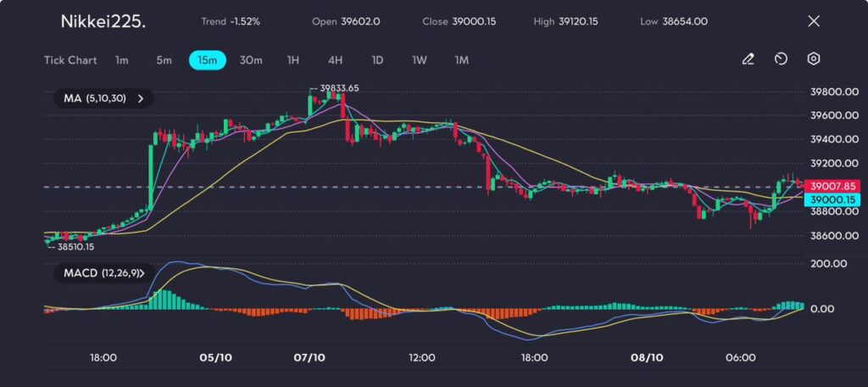Viewport: 868px width, 387px height.
Task: Click the reset chart history icon
Action: 781,59
